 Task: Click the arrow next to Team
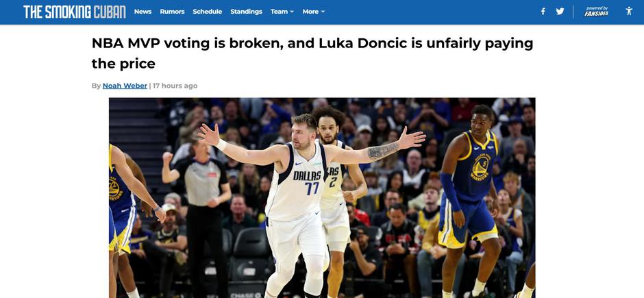[292, 12]
